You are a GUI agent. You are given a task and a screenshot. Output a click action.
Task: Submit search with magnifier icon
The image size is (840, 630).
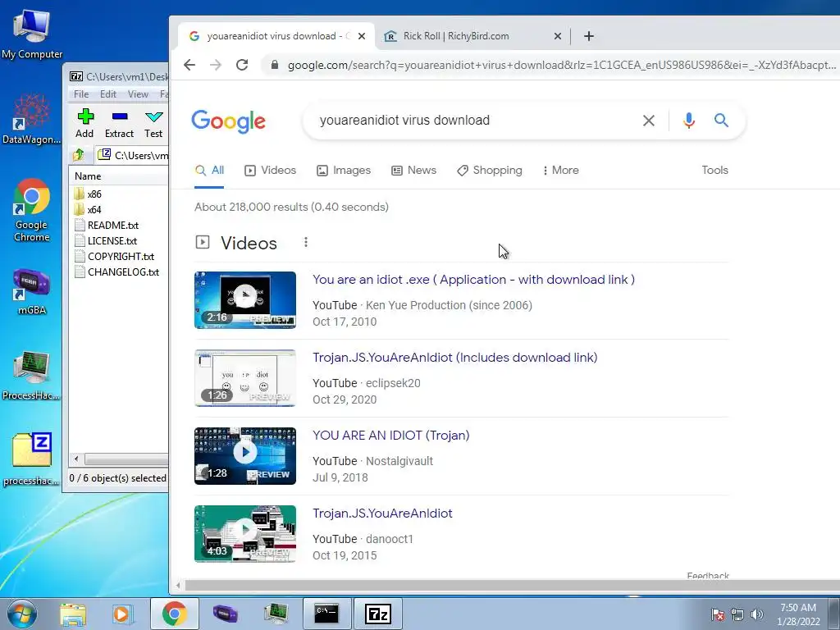[722, 121]
